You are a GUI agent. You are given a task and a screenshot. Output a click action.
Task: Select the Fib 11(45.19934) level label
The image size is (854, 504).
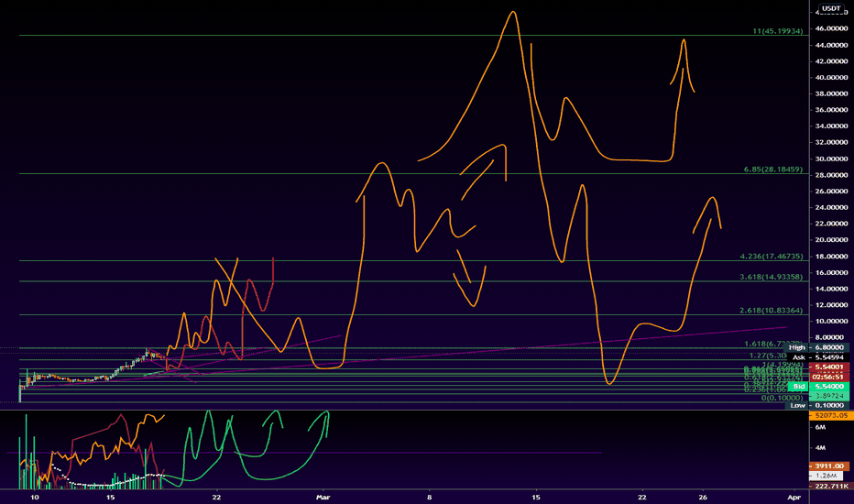pyautogui.click(x=778, y=31)
